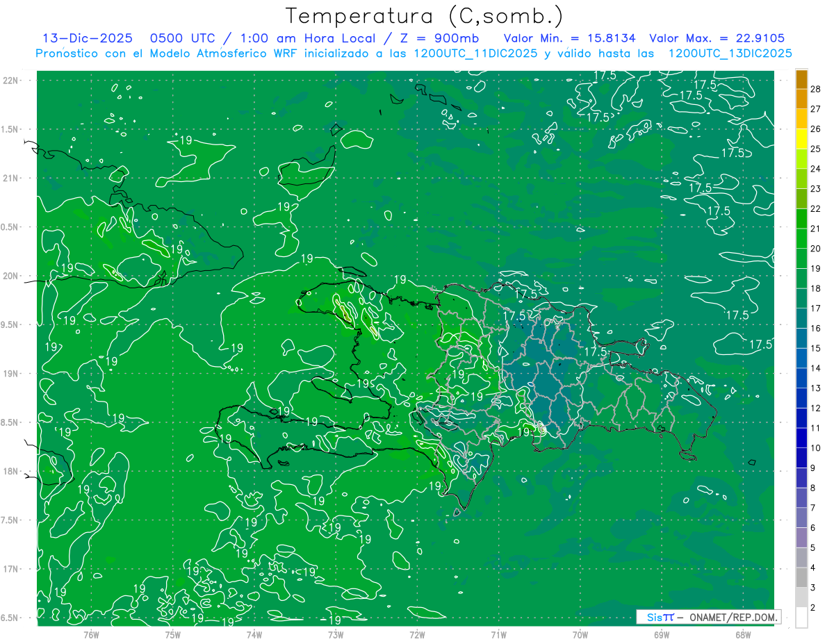Click the Valor Min. = 15.8134 text
Screen dimensions: 834x644
pos(571,38)
